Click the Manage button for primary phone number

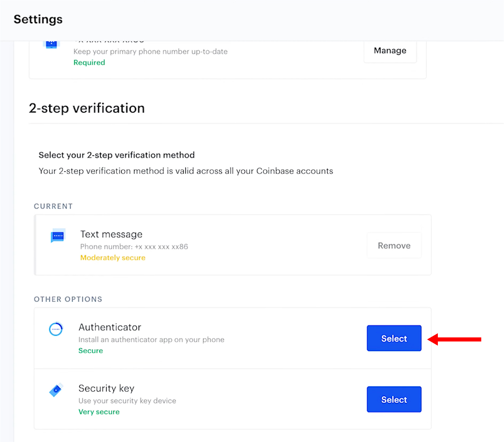(390, 51)
